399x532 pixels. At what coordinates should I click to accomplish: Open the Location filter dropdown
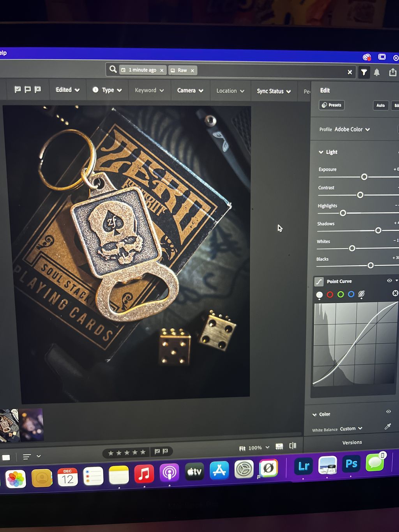230,91
